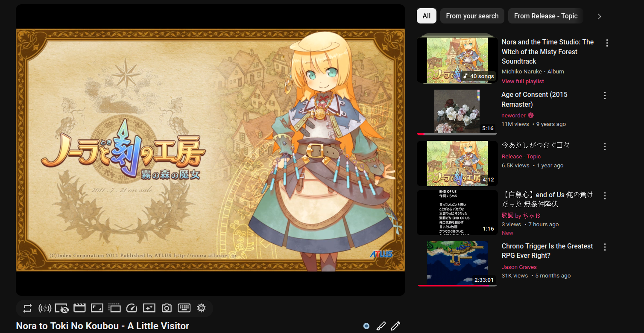The height and width of the screenshot is (333, 644).
Task: Select the All filter chip
Action: click(x=427, y=16)
